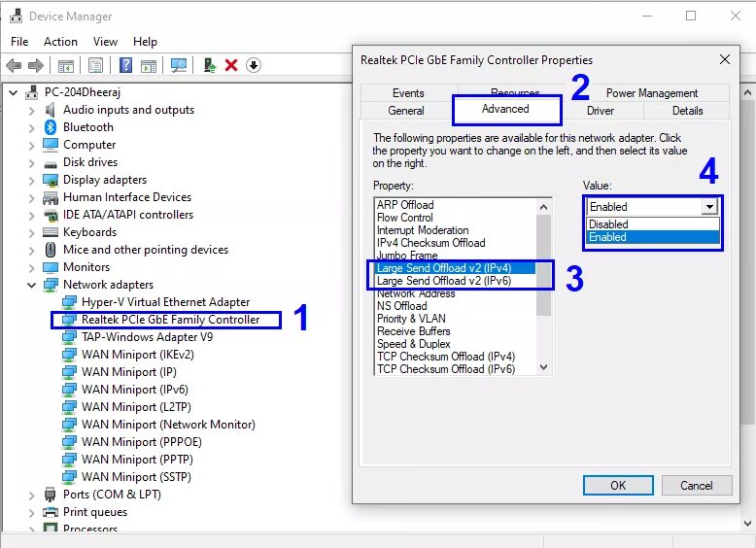Click the Display adapters icon
Screen dimensions: 756x548
click(51, 181)
